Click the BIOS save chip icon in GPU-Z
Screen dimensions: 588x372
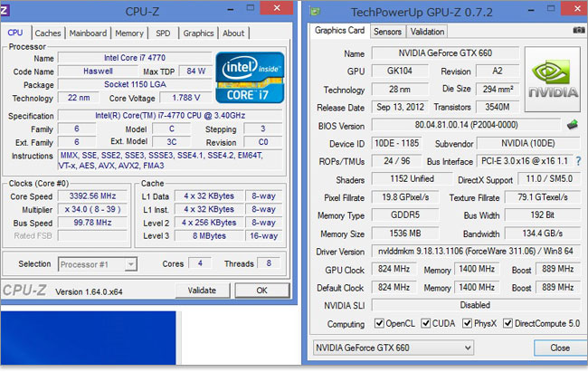(x=573, y=125)
